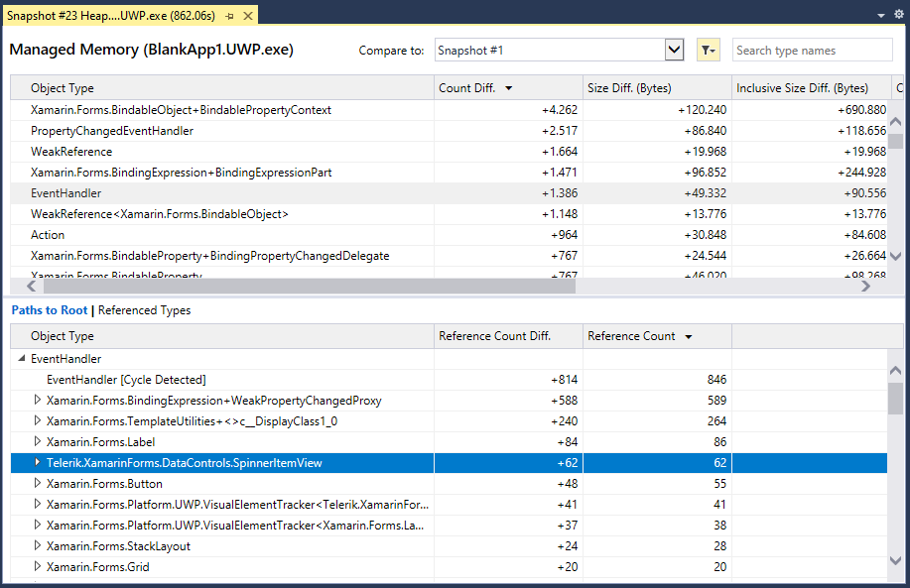Expand the Telerik SpinnerItemView node
The image size is (910, 588).
click(x=37, y=463)
